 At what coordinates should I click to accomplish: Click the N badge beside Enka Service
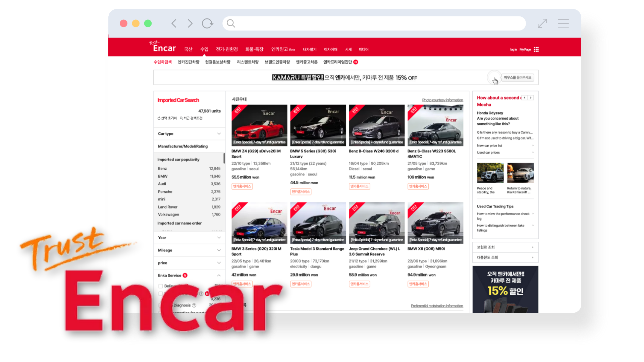click(185, 276)
